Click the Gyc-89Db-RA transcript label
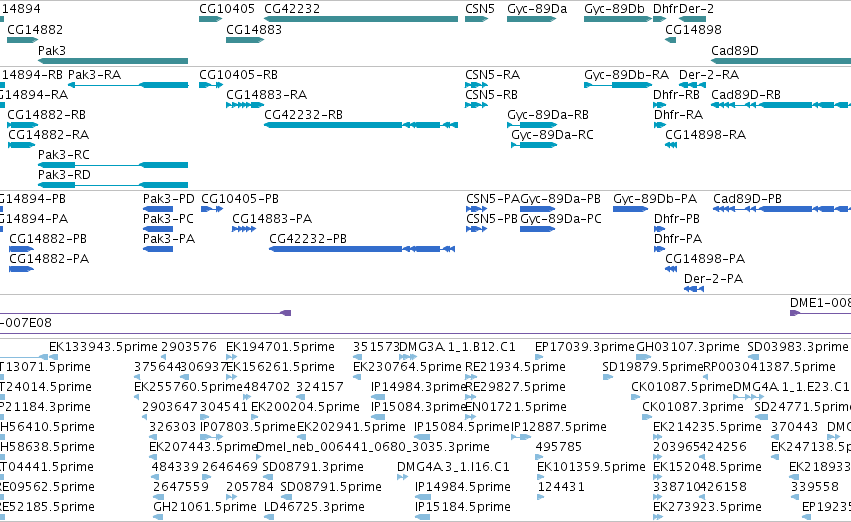This screenshot has width=851, height=522. click(x=626, y=74)
